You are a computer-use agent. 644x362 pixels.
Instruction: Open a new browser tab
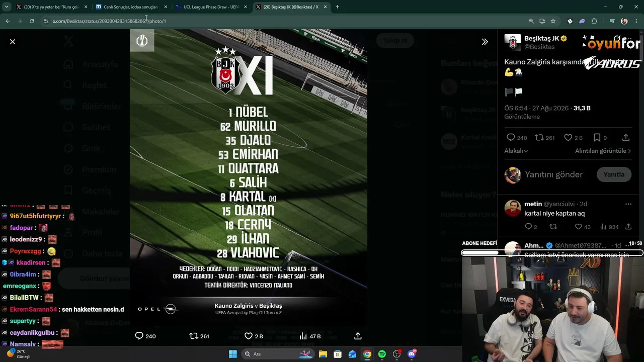click(337, 7)
